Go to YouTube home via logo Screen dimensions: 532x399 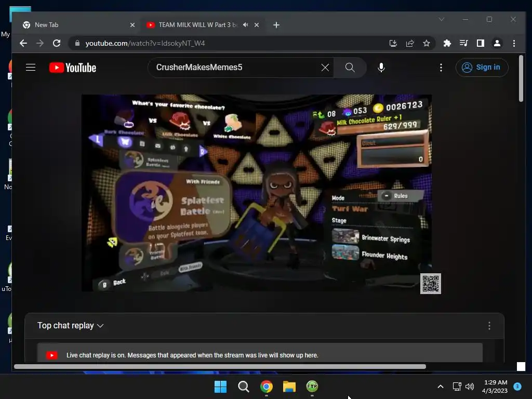[73, 68]
